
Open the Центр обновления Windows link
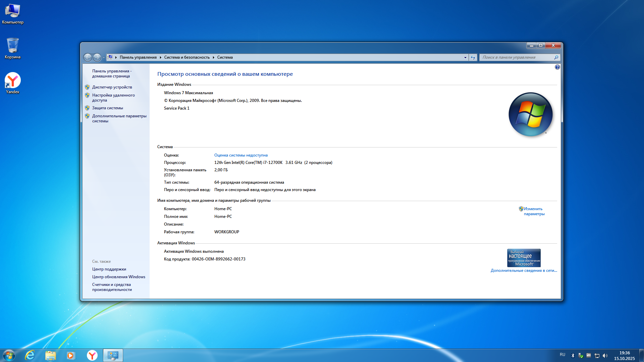click(119, 277)
